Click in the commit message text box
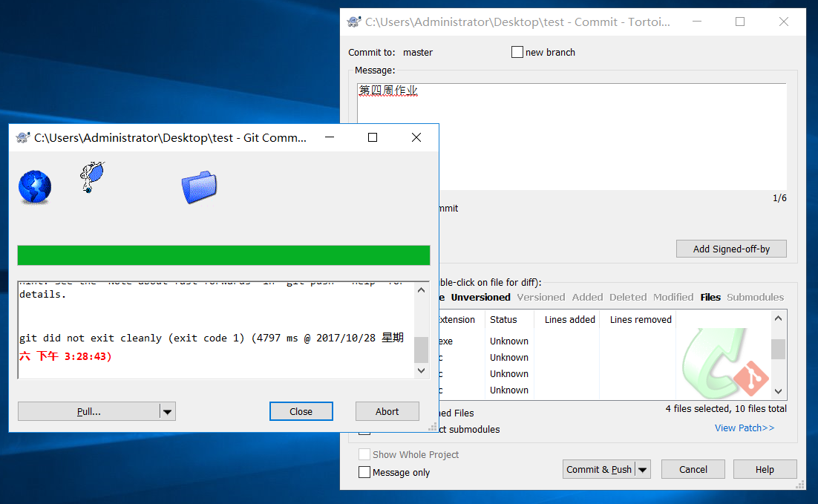The height and width of the screenshot is (504, 818). click(x=572, y=137)
